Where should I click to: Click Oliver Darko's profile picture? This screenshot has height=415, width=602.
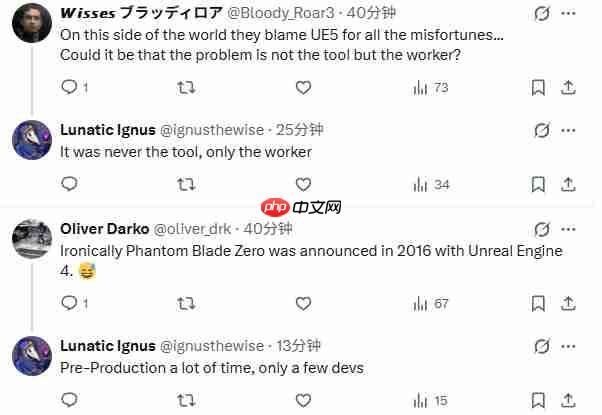pos(31,240)
